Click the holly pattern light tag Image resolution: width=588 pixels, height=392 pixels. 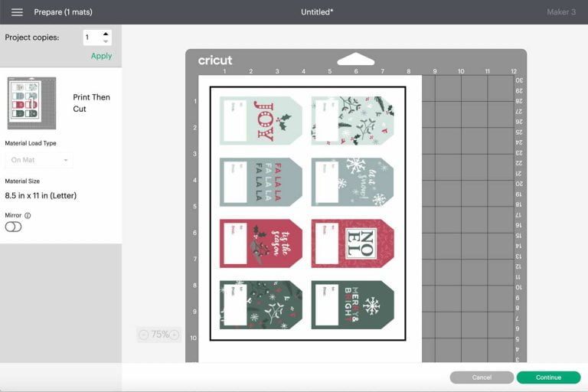352,120
